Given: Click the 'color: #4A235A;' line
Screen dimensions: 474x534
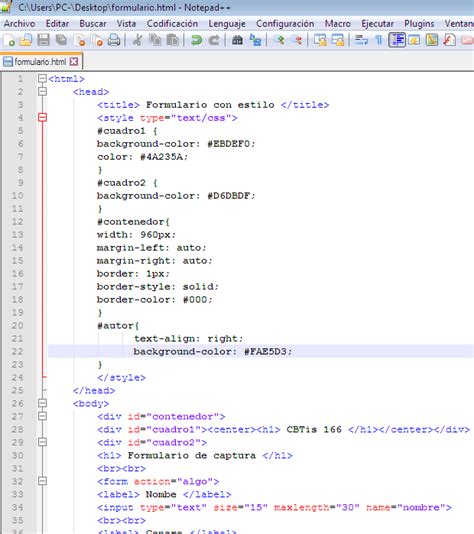Looking at the screenshot, I should (142, 157).
